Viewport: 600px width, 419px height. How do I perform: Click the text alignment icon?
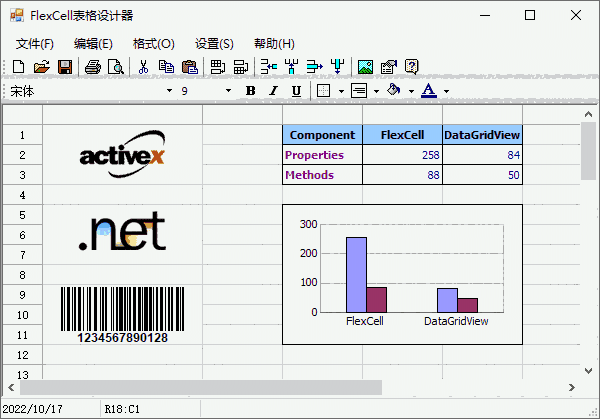click(x=359, y=91)
